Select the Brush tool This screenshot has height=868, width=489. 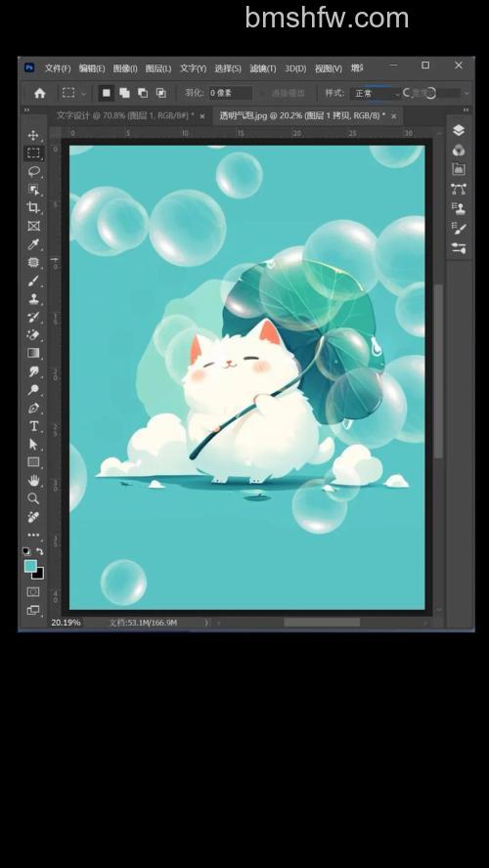(33, 281)
